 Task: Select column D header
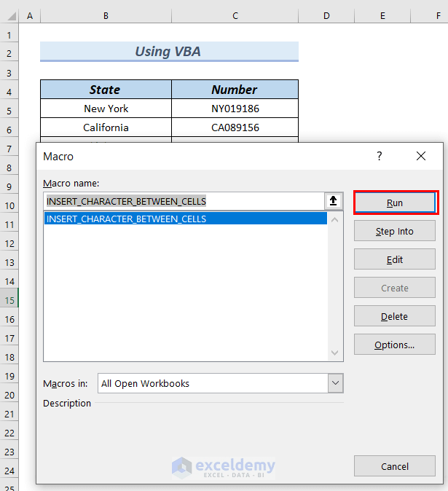tap(326, 15)
